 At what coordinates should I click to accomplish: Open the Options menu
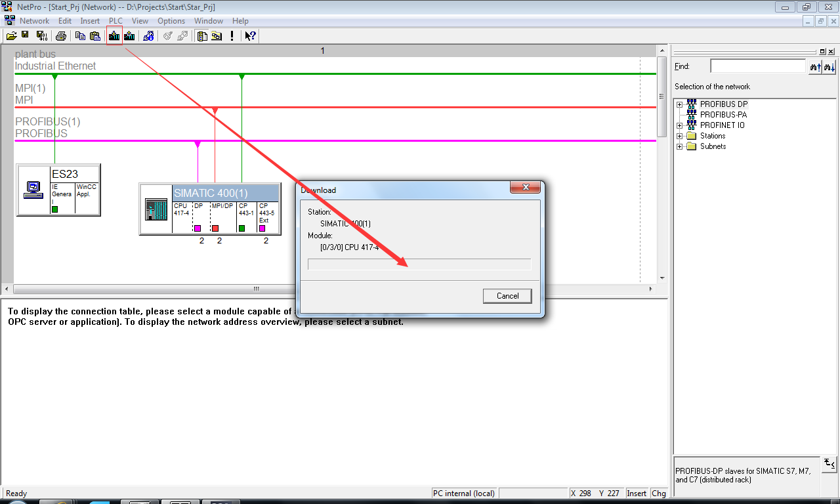click(x=171, y=21)
